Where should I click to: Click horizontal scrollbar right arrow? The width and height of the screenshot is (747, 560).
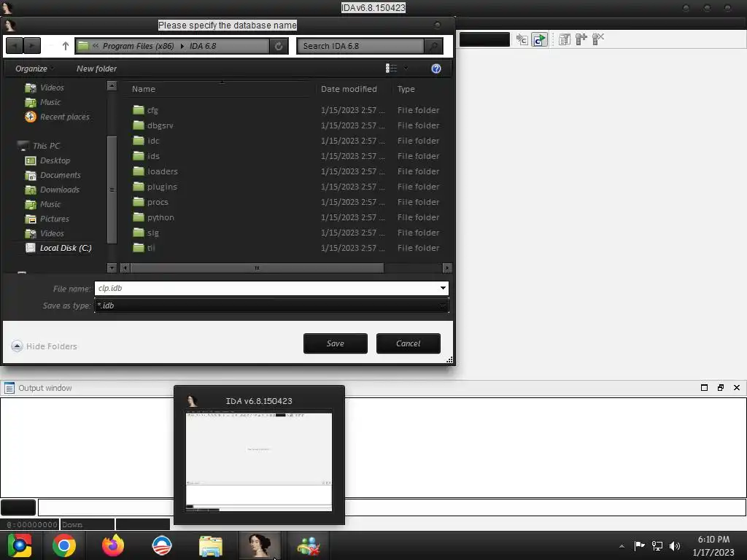447,268
